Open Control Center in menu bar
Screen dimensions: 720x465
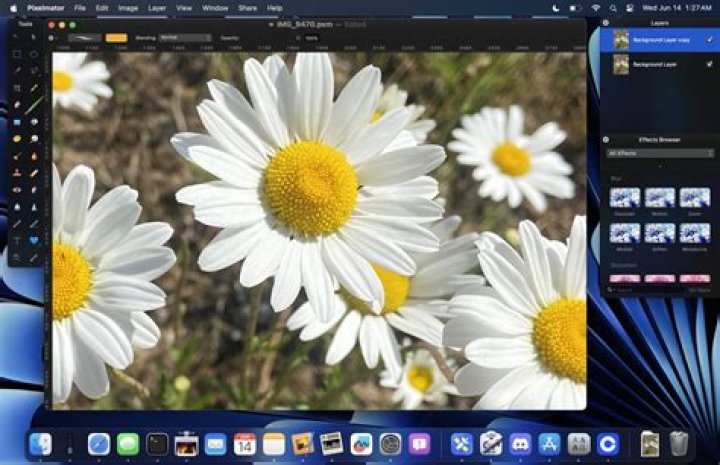coord(630,8)
